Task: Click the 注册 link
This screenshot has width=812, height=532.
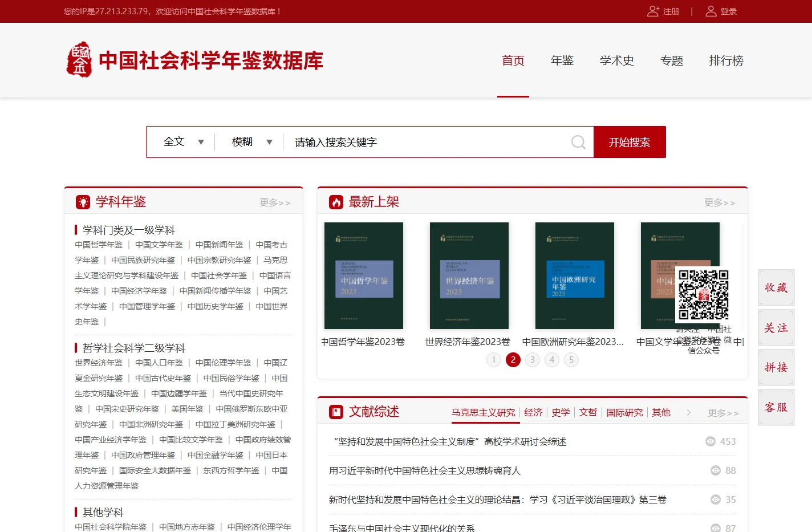Action: point(671,11)
